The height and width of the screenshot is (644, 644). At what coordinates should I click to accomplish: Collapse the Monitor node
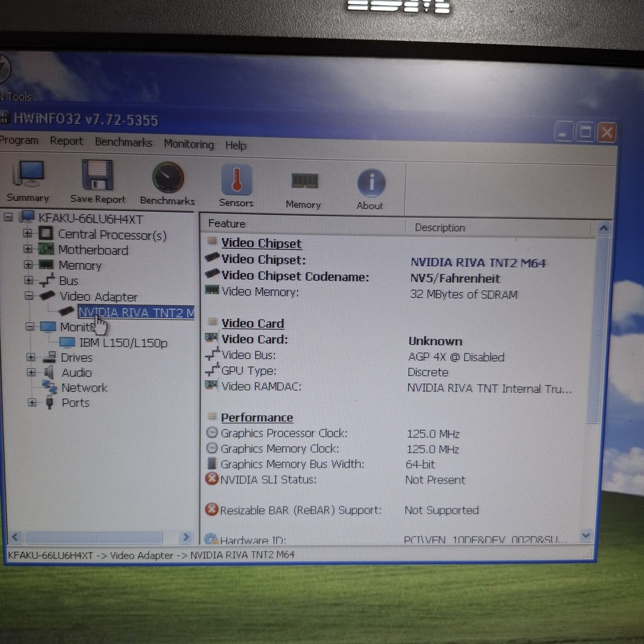[30, 327]
